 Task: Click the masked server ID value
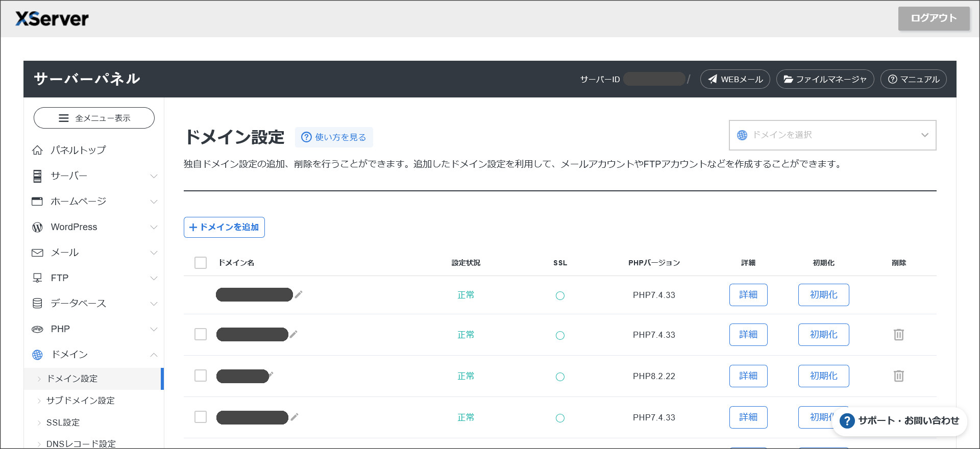654,79
